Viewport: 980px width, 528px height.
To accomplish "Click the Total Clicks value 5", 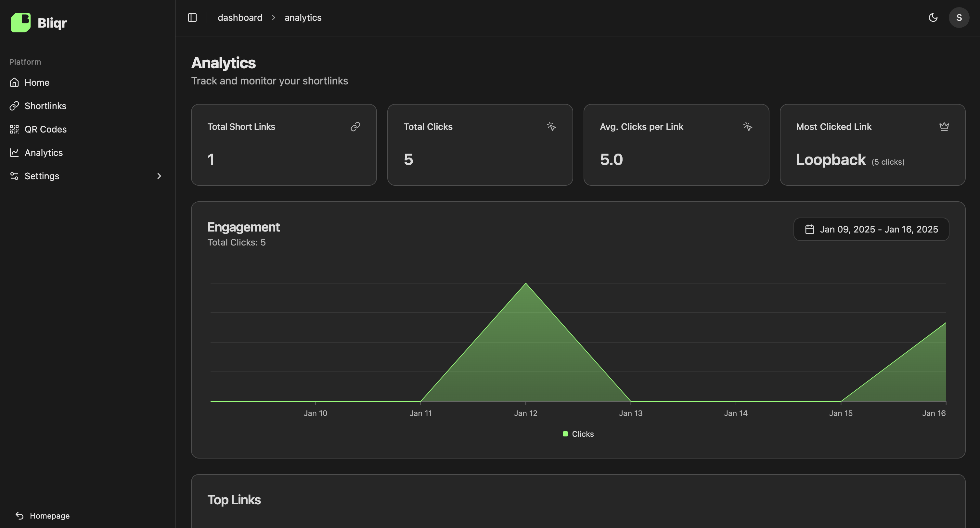I will pyautogui.click(x=408, y=160).
